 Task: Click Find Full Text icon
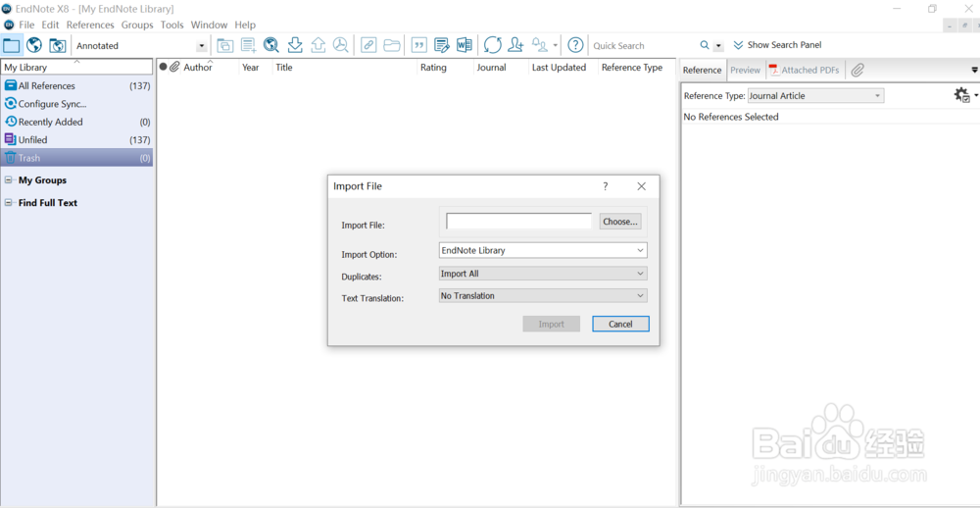click(x=341, y=45)
